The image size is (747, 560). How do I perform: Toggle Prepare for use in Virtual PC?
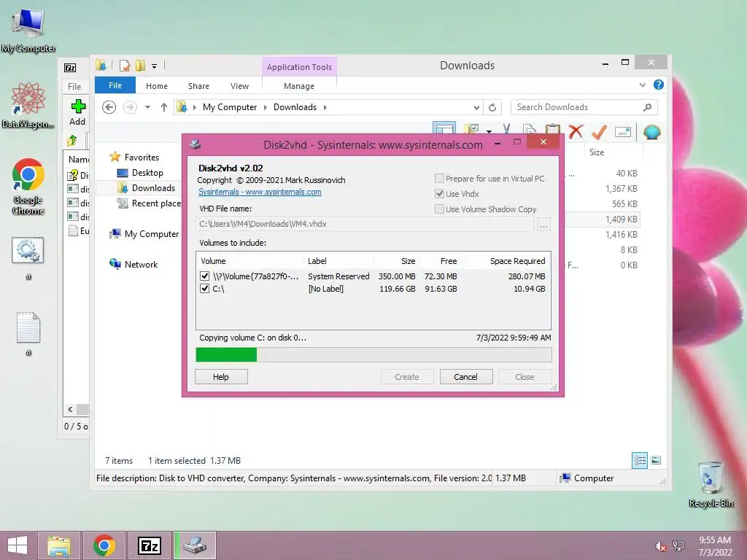click(x=439, y=179)
